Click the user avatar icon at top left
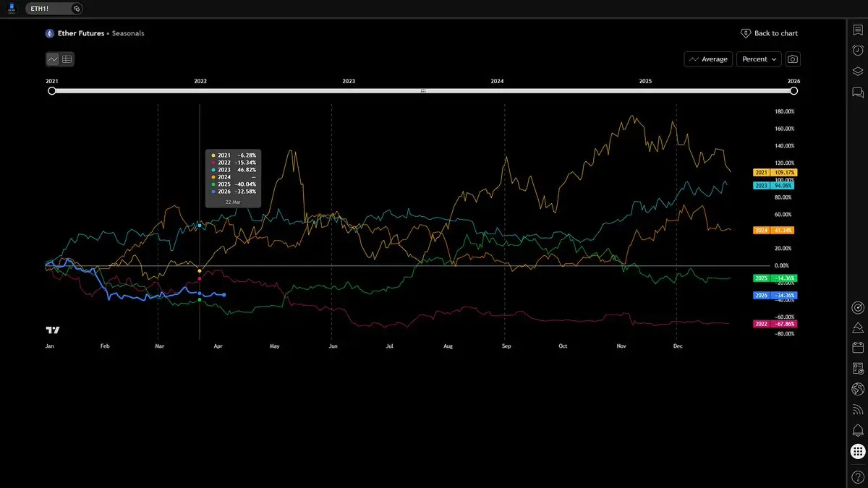 coord(11,9)
